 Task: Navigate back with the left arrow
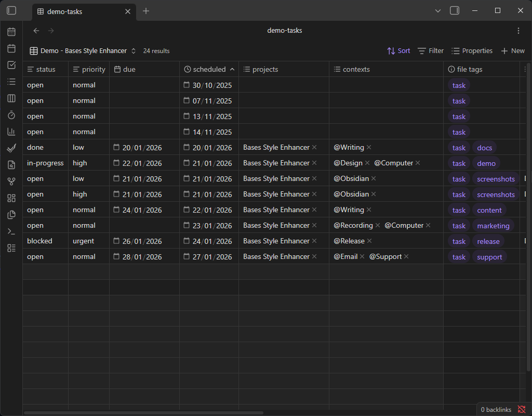(x=36, y=31)
